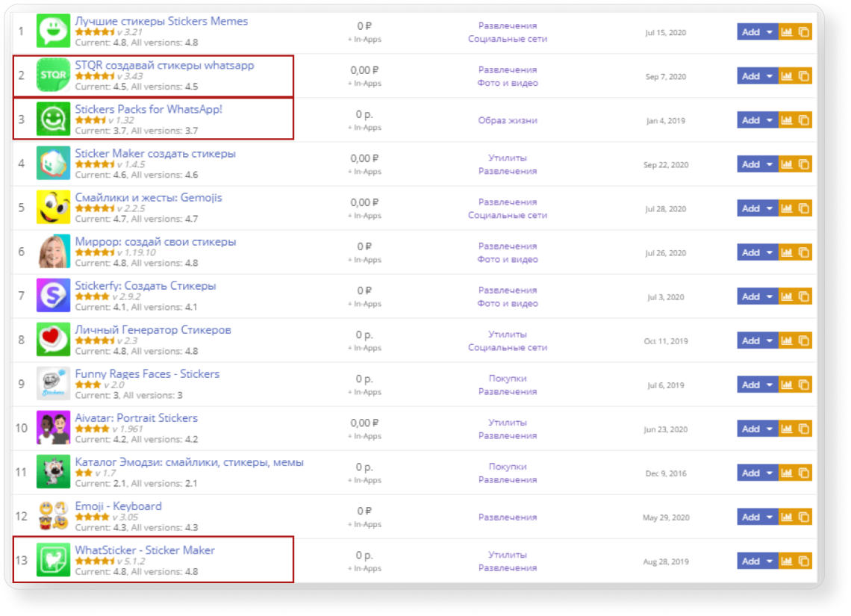Click copy icon for Личный Генератор Стикеров
The height and width of the screenshot is (616, 851).
click(x=804, y=340)
